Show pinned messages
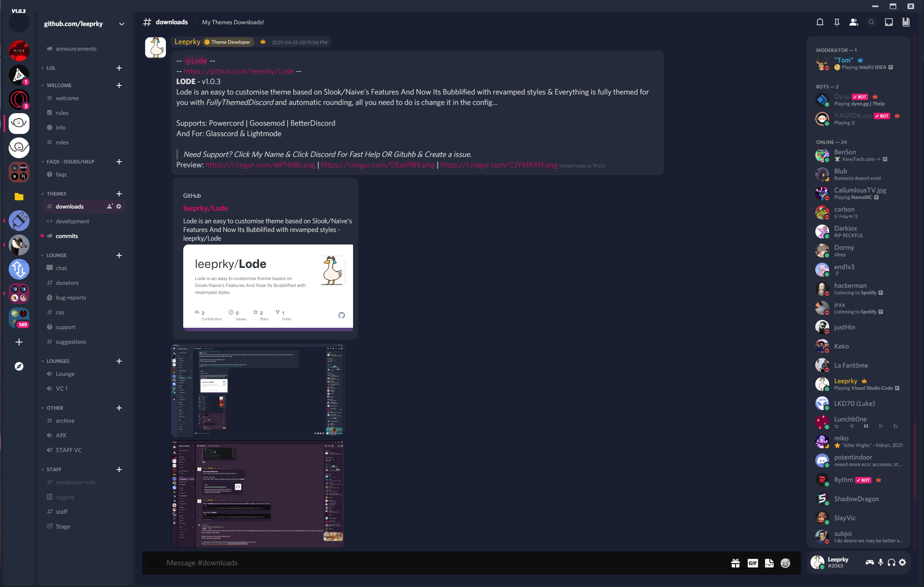 (x=836, y=22)
